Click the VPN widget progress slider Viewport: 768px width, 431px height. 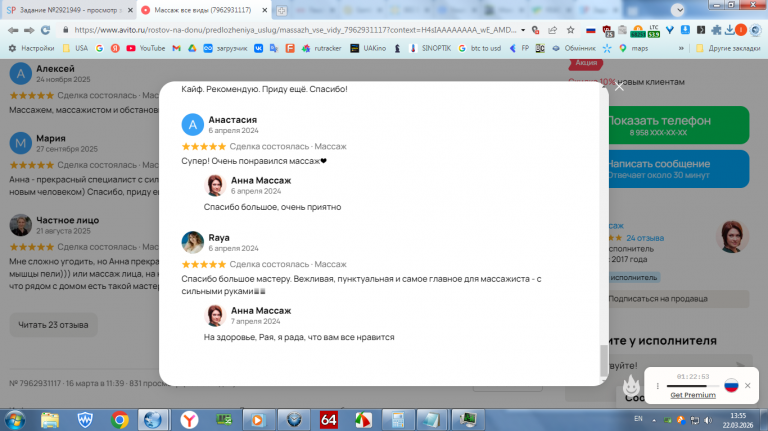(693, 386)
